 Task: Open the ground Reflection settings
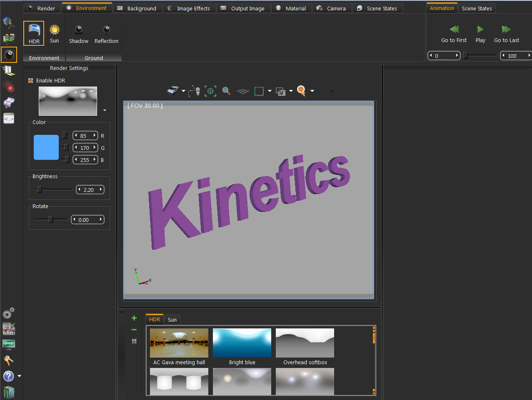point(106,34)
